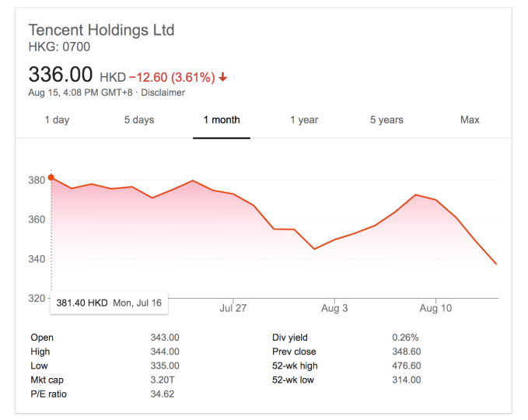
Task: Click the Jul 27 axis label
Action: tap(233, 308)
